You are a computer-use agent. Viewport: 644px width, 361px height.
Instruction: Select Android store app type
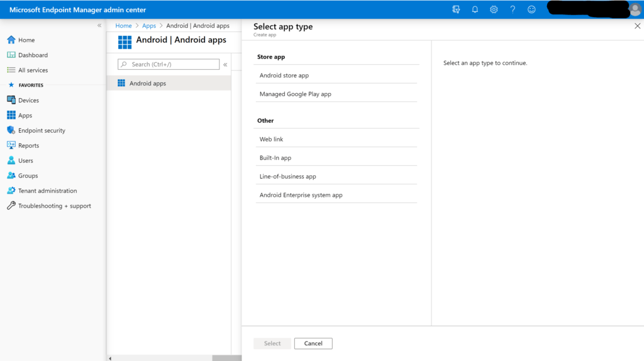point(284,75)
